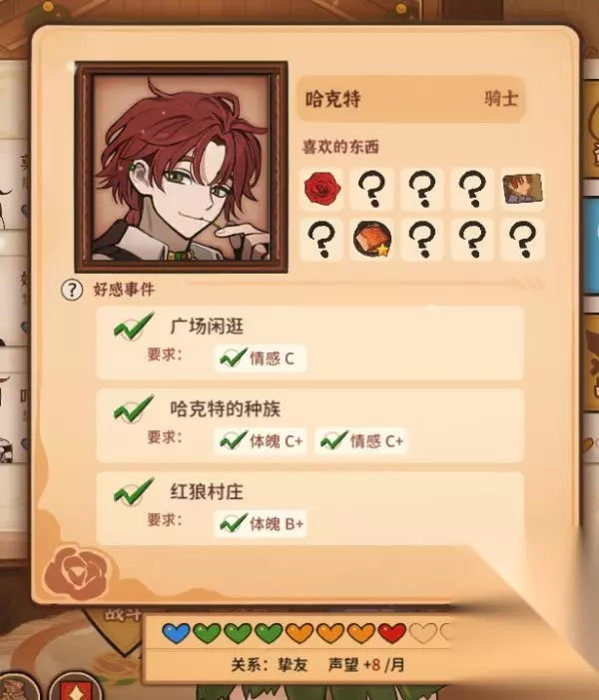Open the 广场闲逛 event entry
599x700 pixels.
coord(310,343)
